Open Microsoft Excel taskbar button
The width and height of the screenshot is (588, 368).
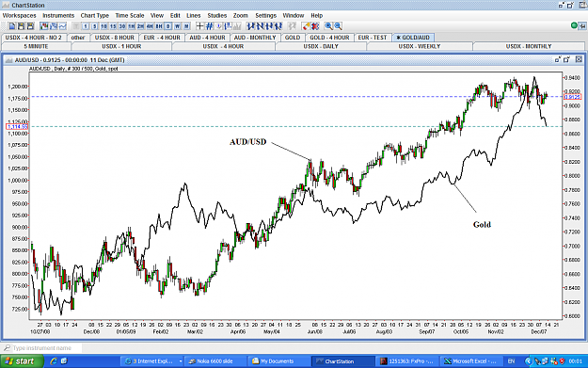coord(470,361)
